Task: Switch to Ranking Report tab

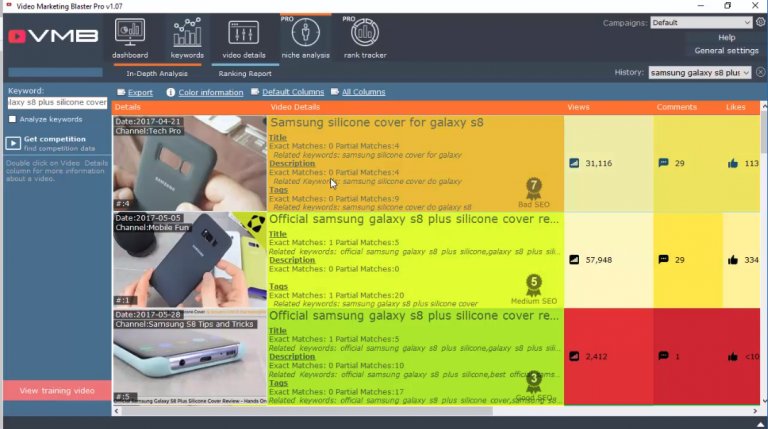Action: point(245,73)
